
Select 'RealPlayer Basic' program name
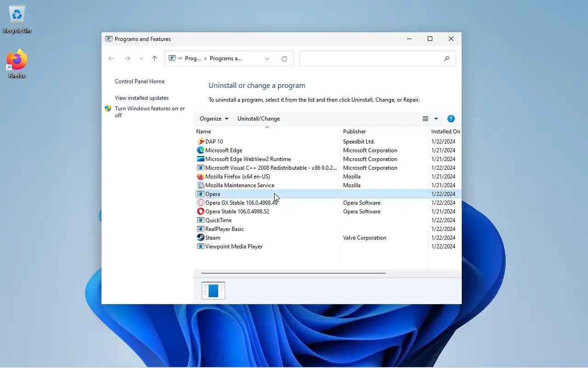(225, 229)
